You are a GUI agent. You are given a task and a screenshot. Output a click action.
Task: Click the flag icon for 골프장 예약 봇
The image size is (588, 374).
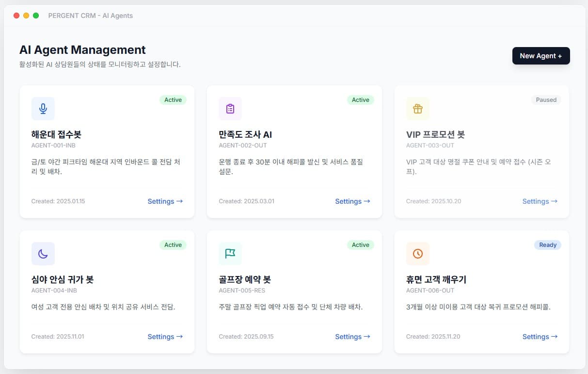(x=230, y=253)
